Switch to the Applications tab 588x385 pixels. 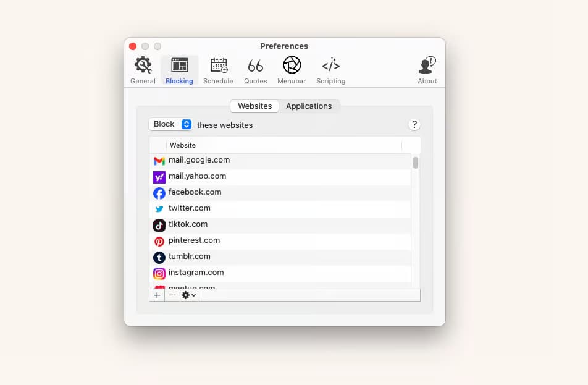point(309,106)
